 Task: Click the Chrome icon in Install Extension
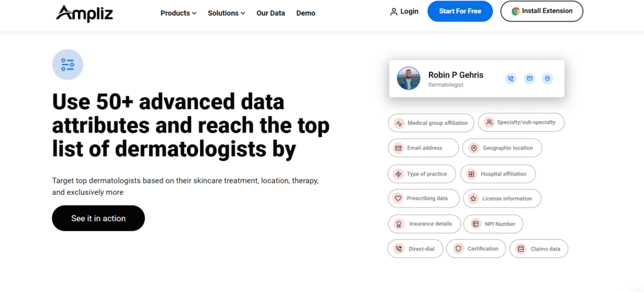pos(516,11)
